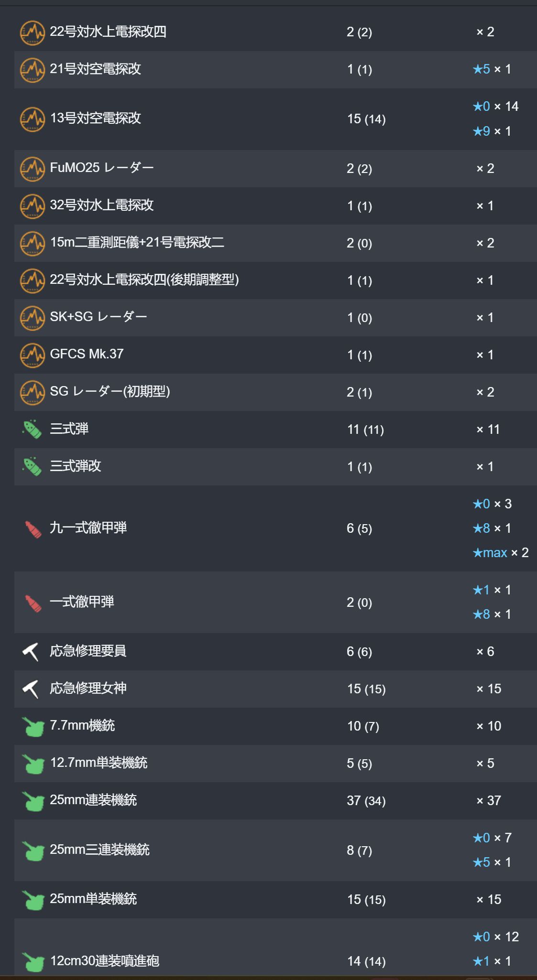
Task: Click the ★5 × 1 label for 21号対空電探改
Action: click(x=492, y=69)
